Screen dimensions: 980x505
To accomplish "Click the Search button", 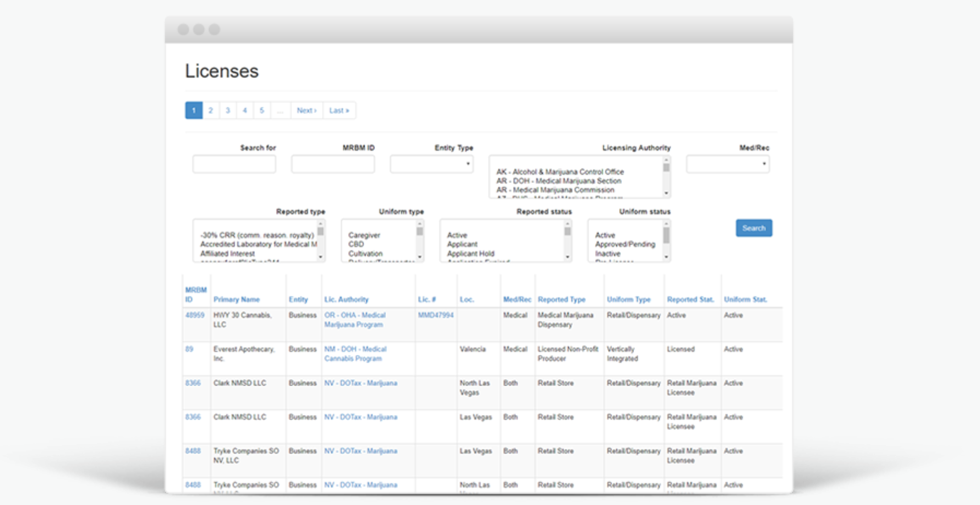I will 753,228.
